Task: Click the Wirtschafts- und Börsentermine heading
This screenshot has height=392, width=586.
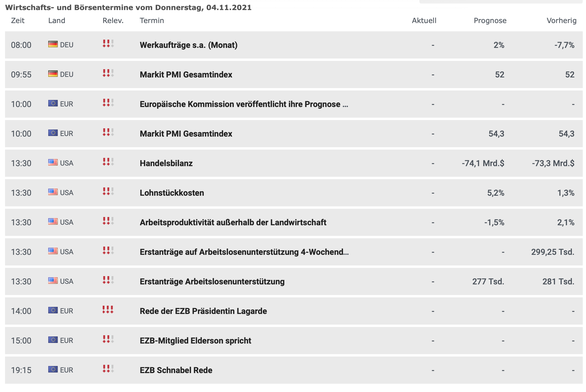Action: [x=128, y=7]
